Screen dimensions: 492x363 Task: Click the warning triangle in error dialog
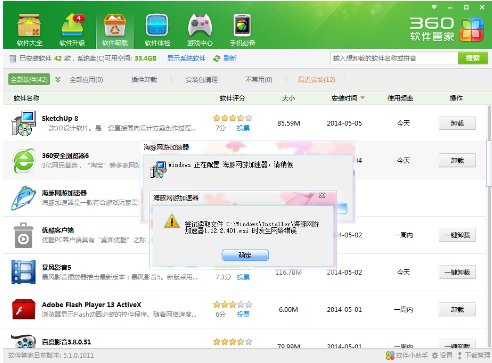(172, 221)
